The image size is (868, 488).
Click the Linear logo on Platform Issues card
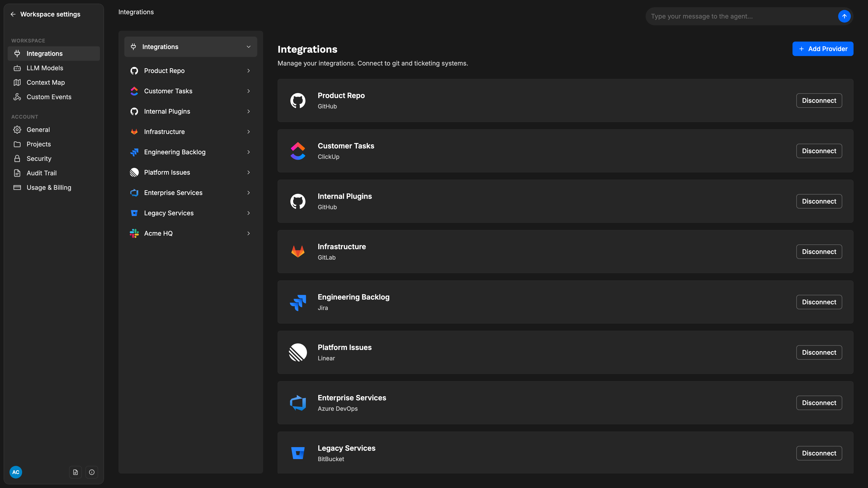pos(298,352)
